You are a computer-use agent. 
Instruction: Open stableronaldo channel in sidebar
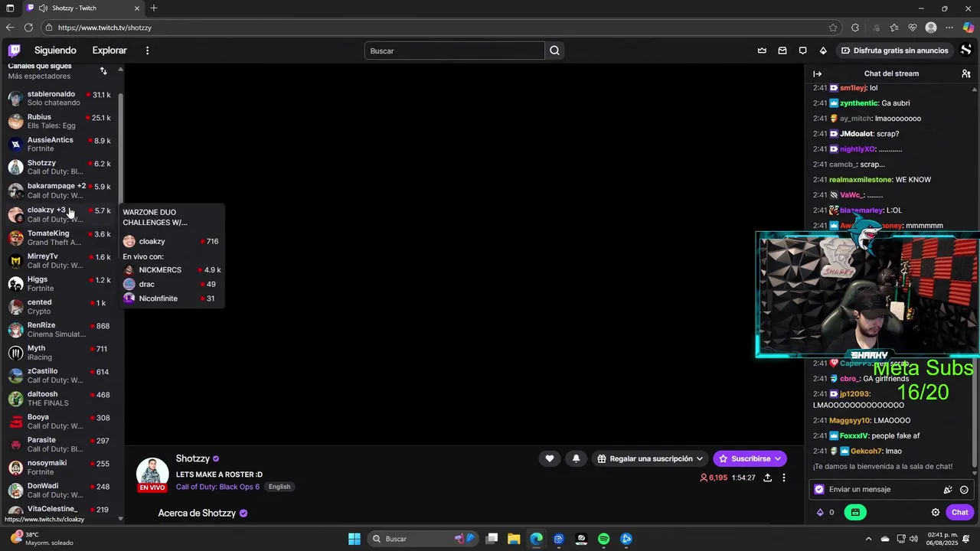tap(60, 98)
